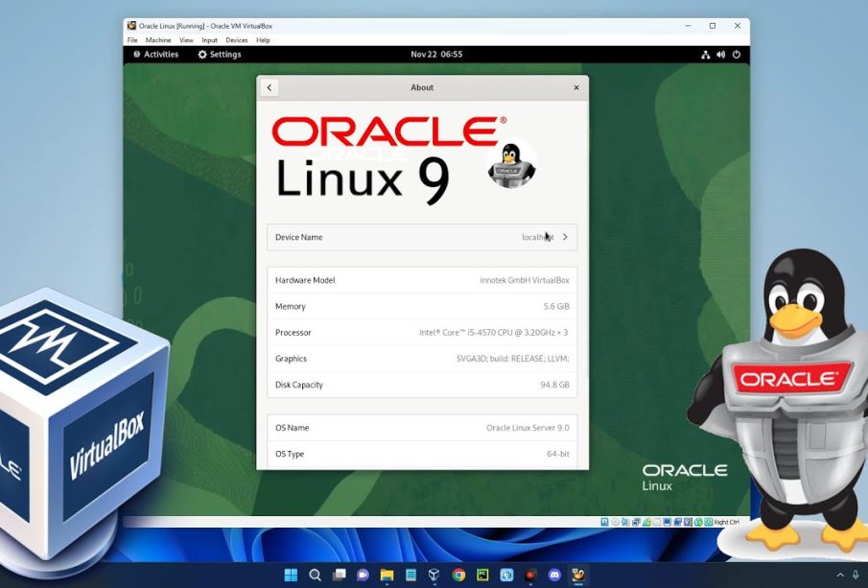Open the VirtualBox Devices menu
868x588 pixels.
[236, 40]
